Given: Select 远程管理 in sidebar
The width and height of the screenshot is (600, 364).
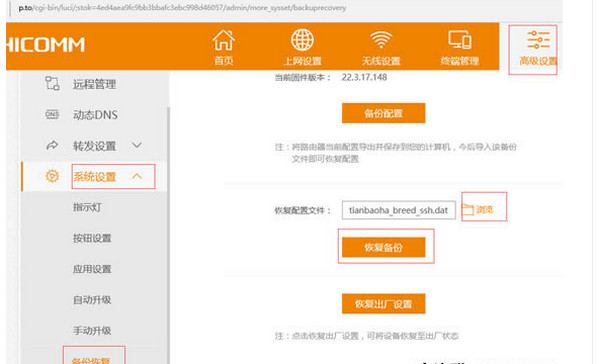Looking at the screenshot, I should [94, 84].
